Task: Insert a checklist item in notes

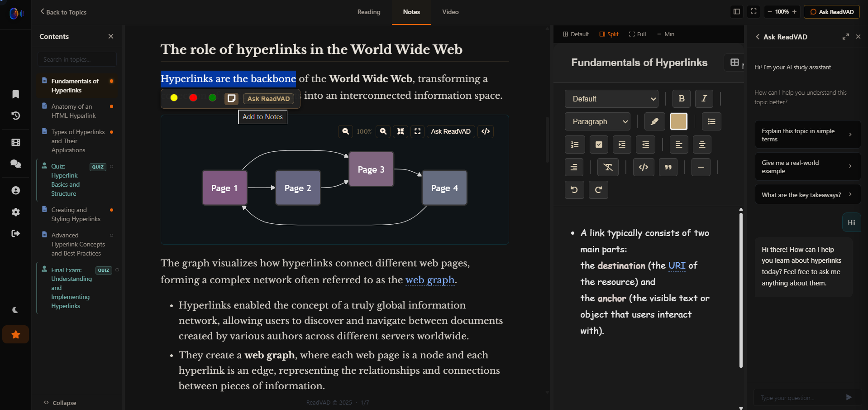Action: [599, 145]
